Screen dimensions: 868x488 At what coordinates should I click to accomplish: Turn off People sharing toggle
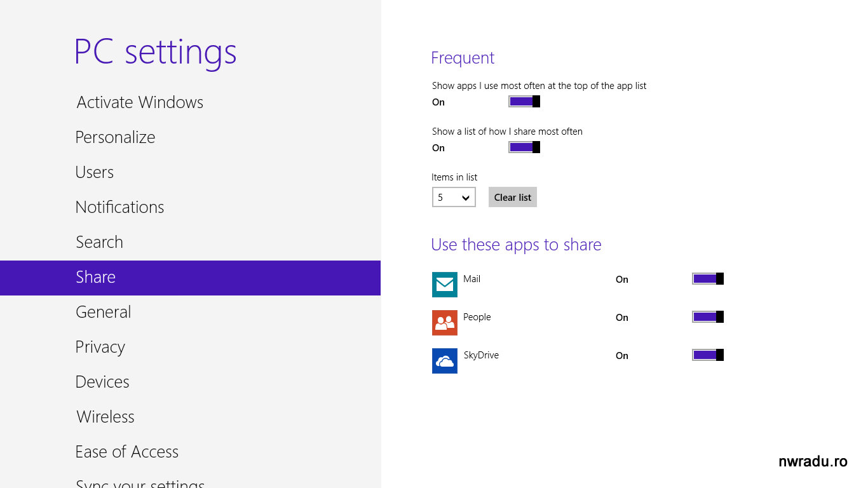[x=707, y=317]
